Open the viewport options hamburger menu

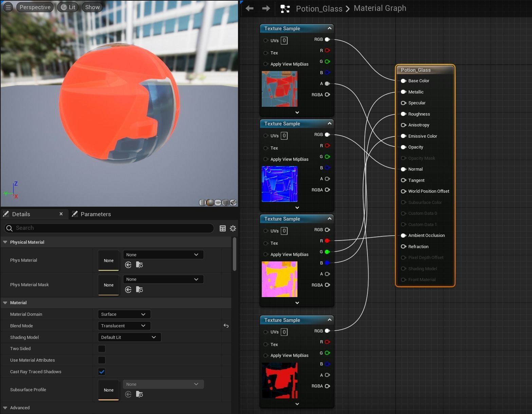point(8,7)
